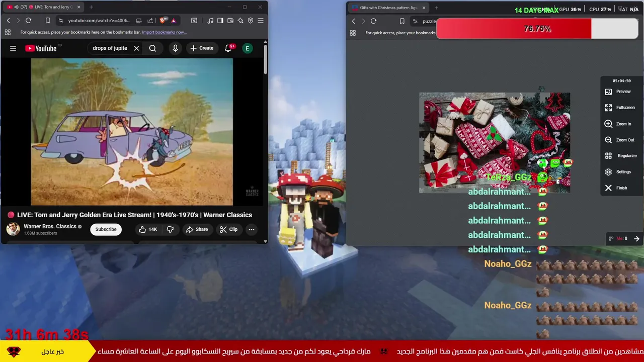
Task: Open site settings icon beside youtube.com address
Action: [x=60, y=21]
